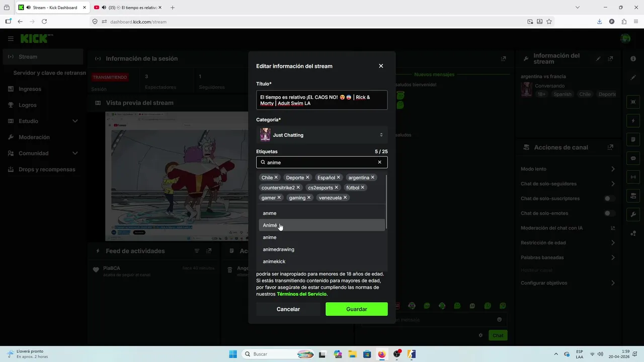Screen dimensions: 644x362
Task: Pop out the Información de la sesión panel
Action: tap(503, 59)
